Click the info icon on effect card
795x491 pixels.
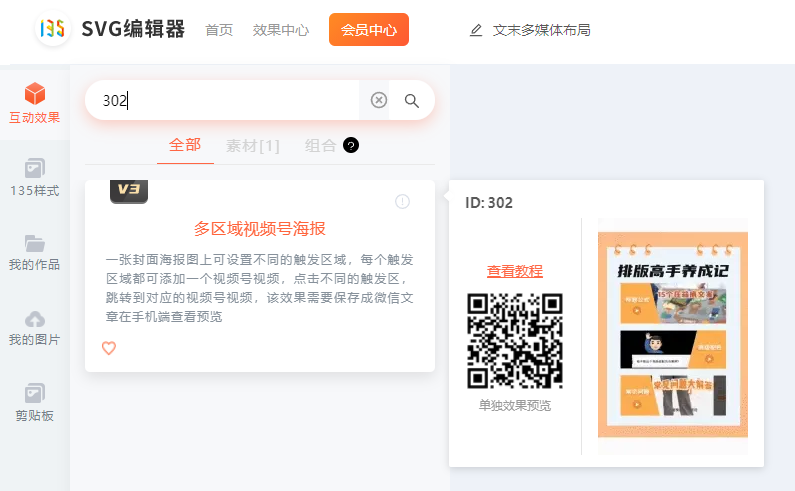(403, 201)
